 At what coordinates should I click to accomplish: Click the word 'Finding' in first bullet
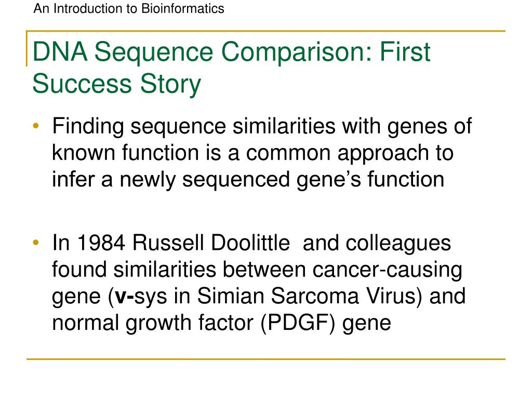pos(88,127)
